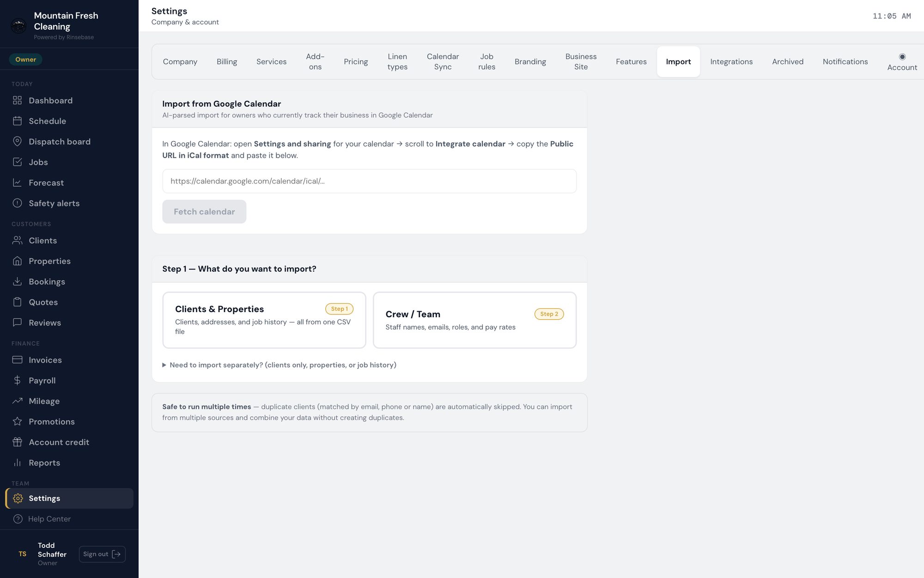
Task: Click the Properties house icon
Action: point(17,261)
